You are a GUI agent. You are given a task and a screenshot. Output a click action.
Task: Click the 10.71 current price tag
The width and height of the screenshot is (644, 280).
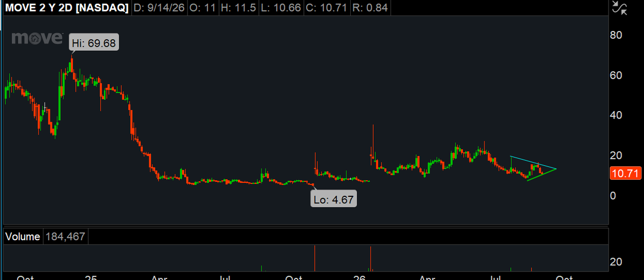coord(625,174)
